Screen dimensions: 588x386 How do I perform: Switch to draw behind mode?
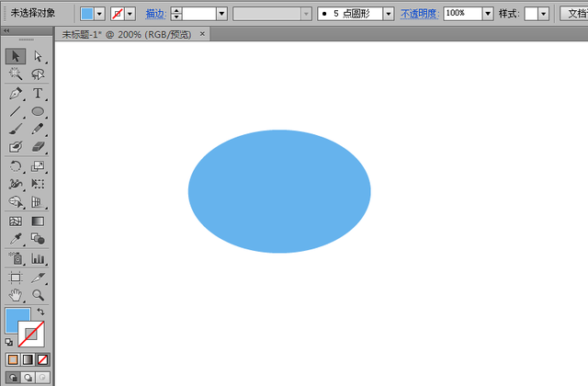tap(28, 378)
